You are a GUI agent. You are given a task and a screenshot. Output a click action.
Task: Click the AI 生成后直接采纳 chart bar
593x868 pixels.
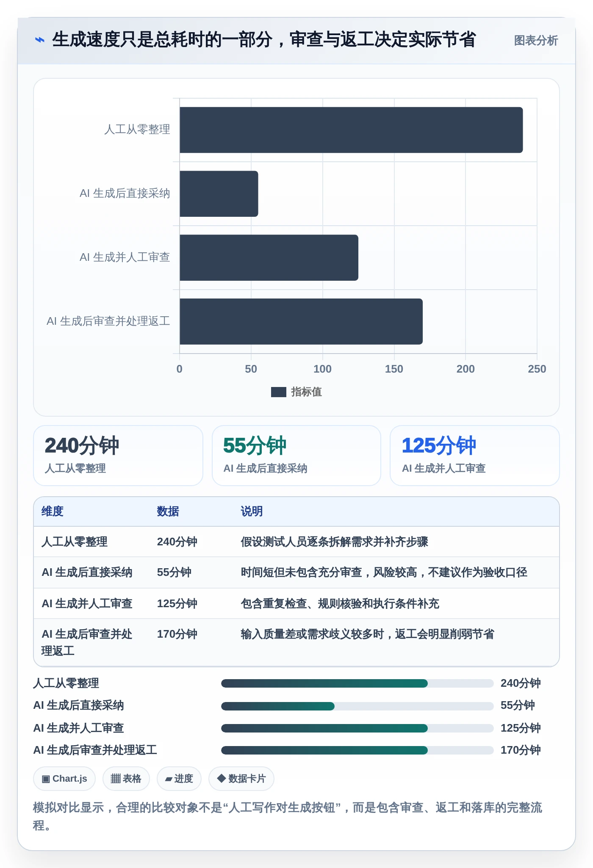point(219,194)
